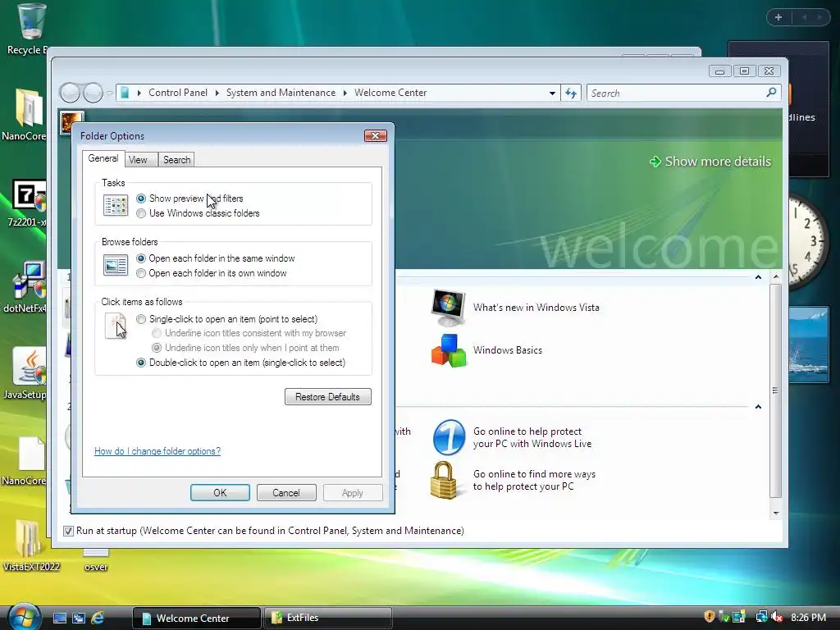Click Control Panel in address breadcrumb
840x630 pixels.
click(178, 93)
